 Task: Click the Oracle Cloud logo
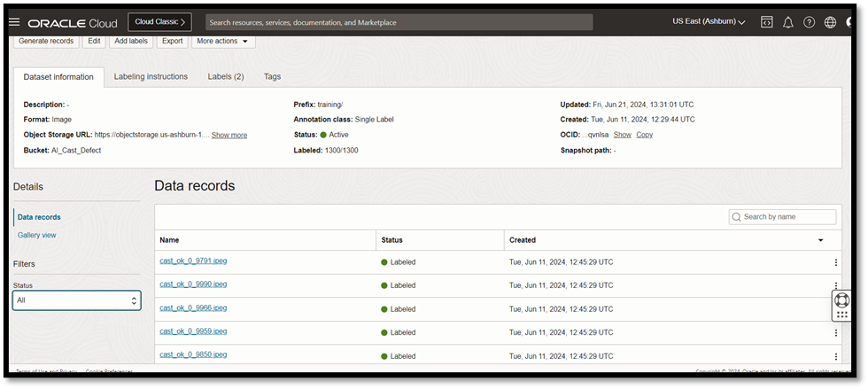[x=72, y=22]
